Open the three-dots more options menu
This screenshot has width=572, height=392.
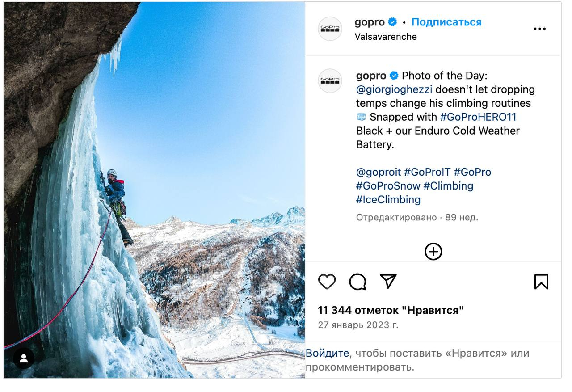pos(539,29)
